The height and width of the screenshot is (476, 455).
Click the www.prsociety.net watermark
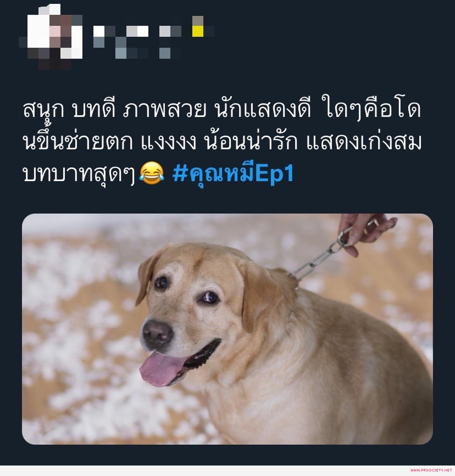tap(431, 470)
